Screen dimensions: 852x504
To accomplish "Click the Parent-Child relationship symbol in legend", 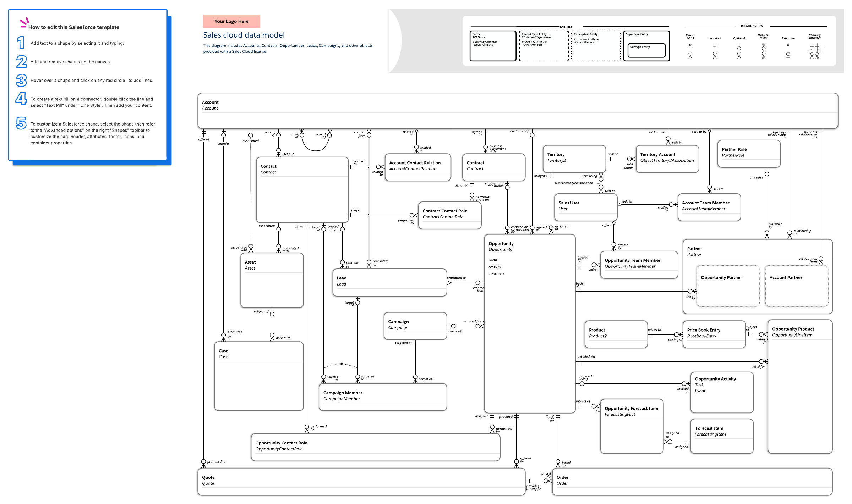I will [x=690, y=51].
